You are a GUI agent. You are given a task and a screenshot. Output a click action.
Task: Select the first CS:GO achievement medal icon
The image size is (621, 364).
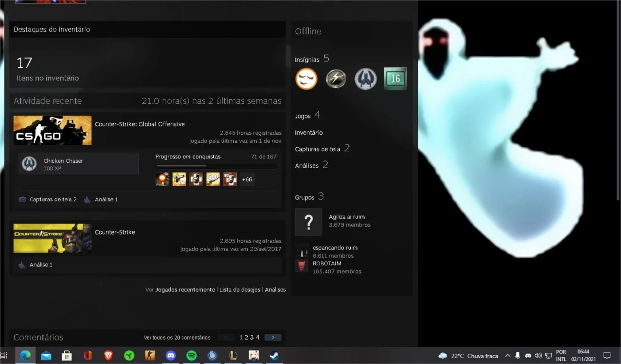(162, 179)
